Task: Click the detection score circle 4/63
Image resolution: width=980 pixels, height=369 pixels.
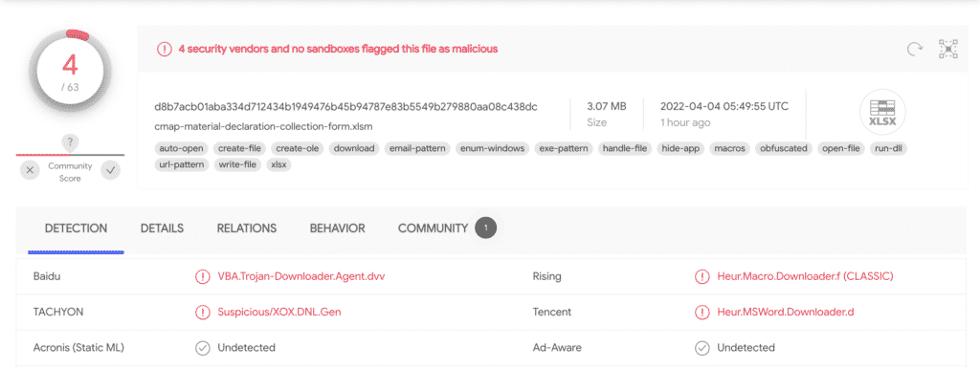Action: pyautogui.click(x=69, y=71)
